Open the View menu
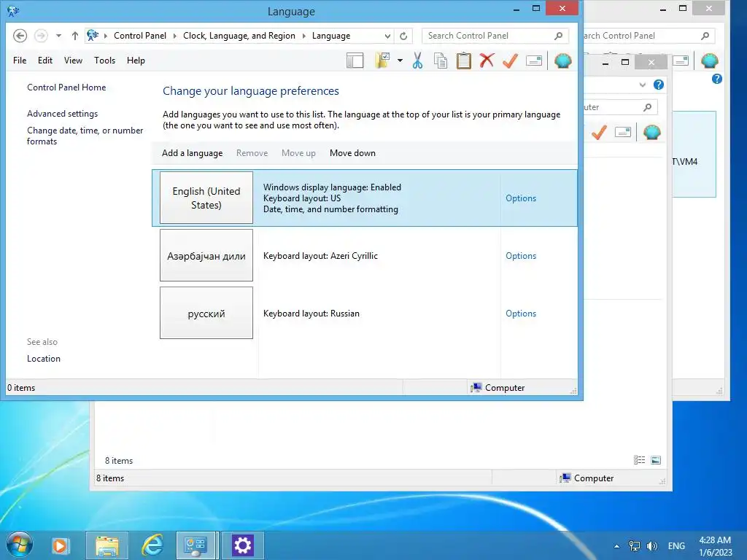The width and height of the screenshot is (747, 560). click(x=74, y=61)
